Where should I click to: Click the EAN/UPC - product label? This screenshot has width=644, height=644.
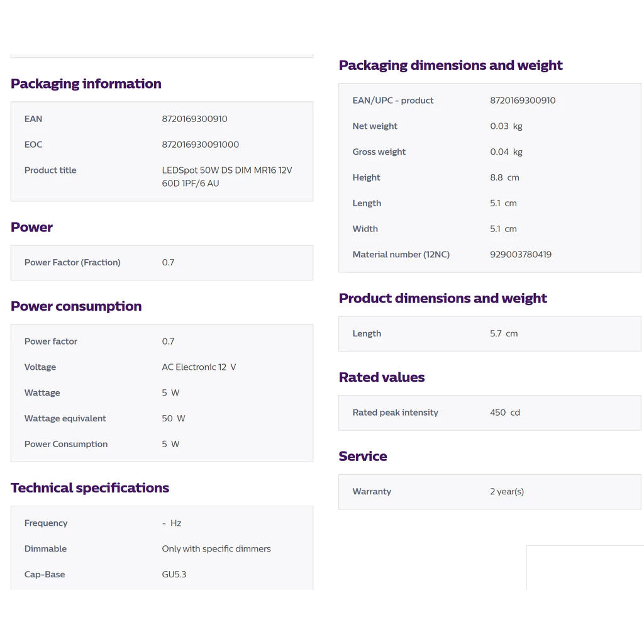392,101
